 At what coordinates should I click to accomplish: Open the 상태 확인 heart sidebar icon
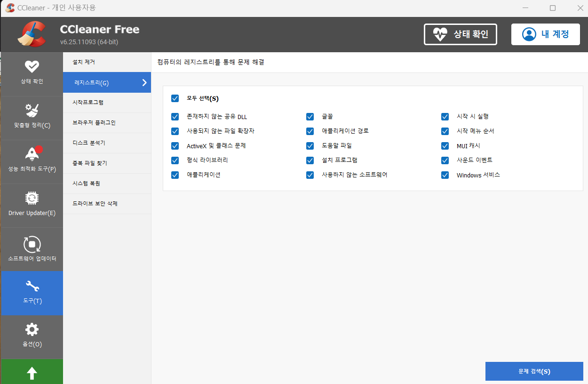point(32,66)
